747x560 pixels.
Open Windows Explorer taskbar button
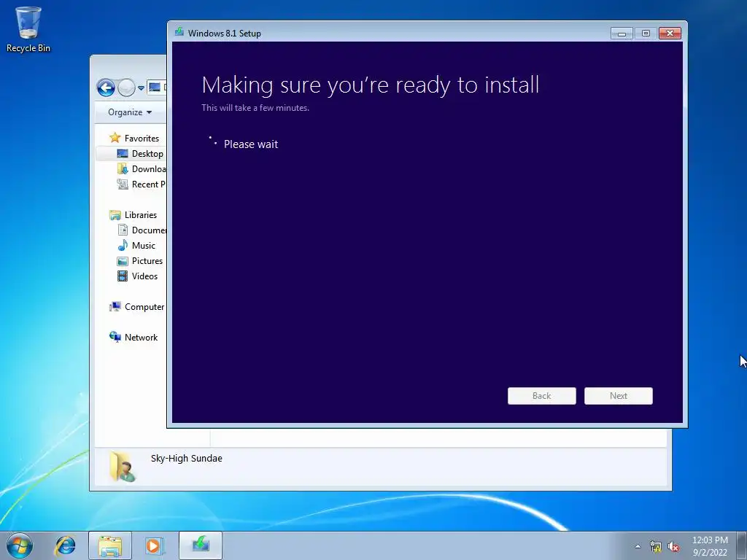click(110, 545)
